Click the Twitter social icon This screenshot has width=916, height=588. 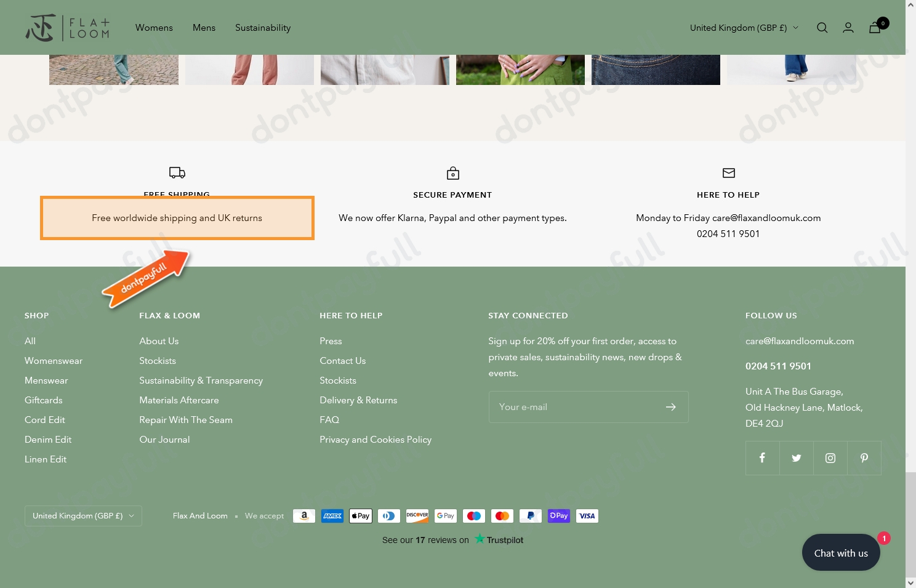point(796,458)
